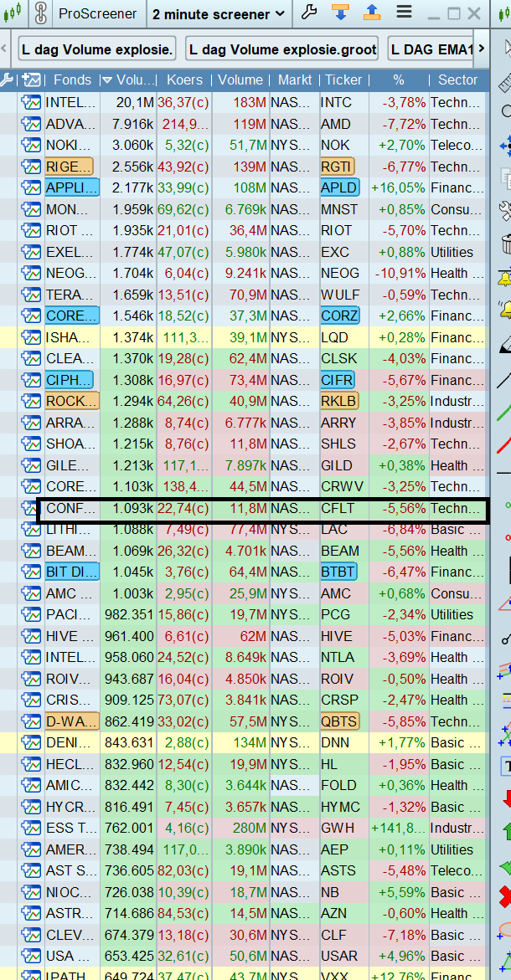Sort by the Volu... column header arrow
Image resolution: width=511 pixels, height=980 pixels.
[107, 80]
